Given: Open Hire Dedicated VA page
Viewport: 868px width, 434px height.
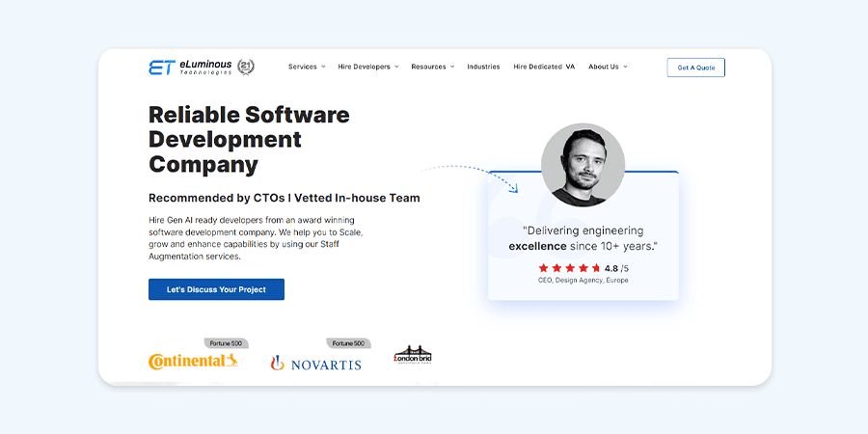Looking at the screenshot, I should tap(544, 67).
